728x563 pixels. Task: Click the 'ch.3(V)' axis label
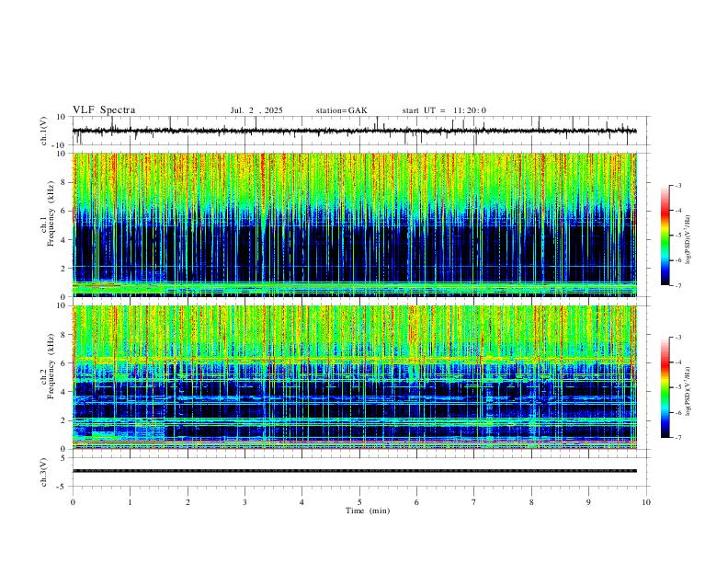click(x=44, y=473)
